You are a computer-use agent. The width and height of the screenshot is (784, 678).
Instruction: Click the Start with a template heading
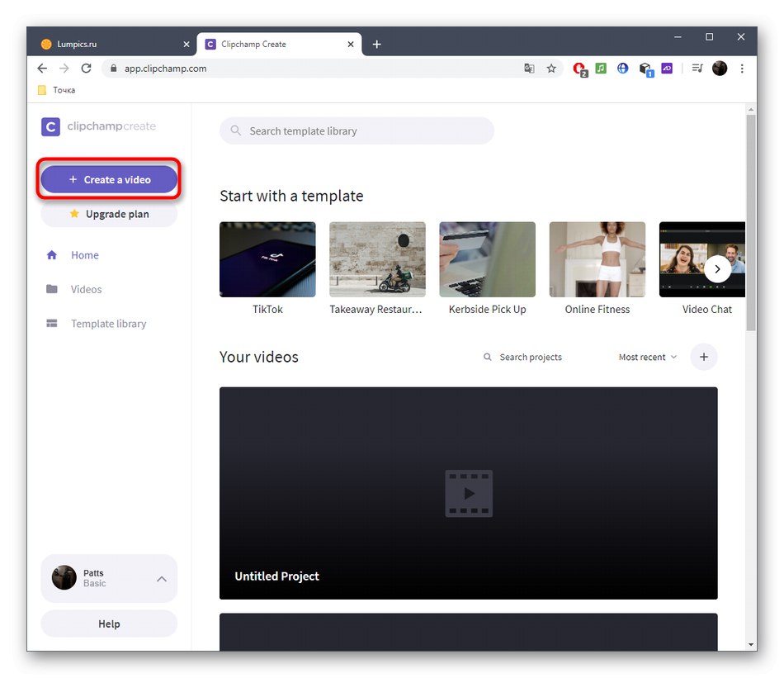coord(291,197)
